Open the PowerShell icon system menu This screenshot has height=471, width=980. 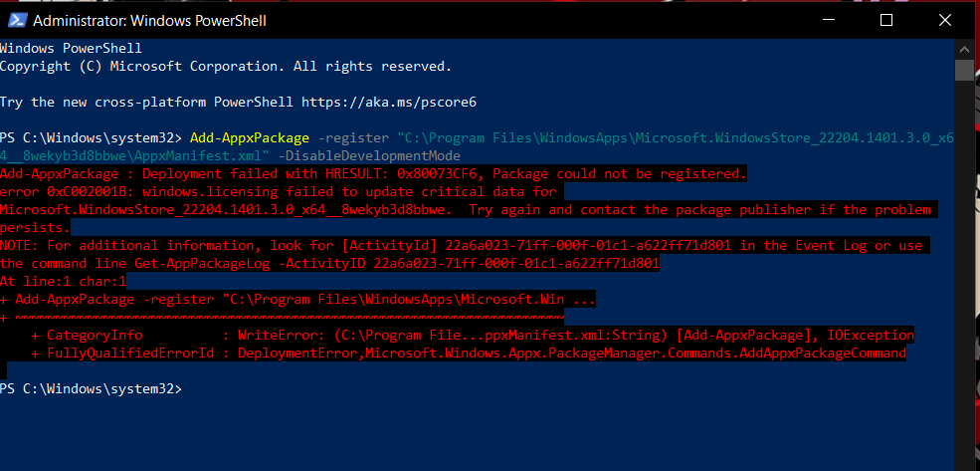point(17,21)
